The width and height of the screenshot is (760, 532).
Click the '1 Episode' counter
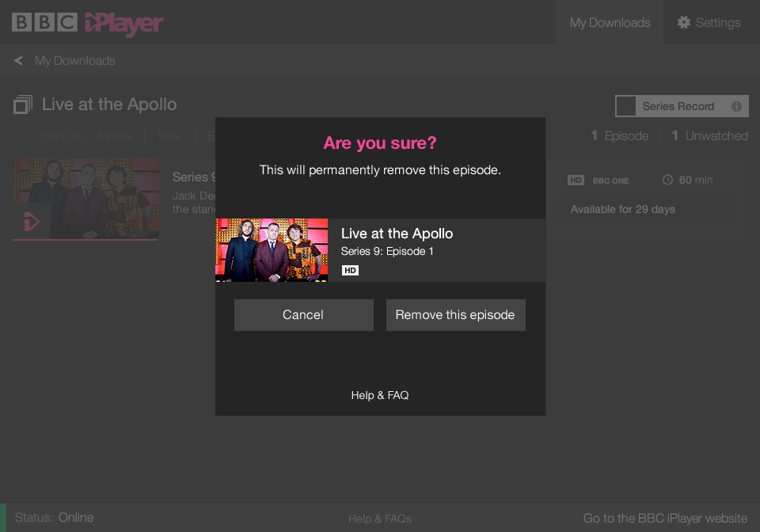coord(620,136)
